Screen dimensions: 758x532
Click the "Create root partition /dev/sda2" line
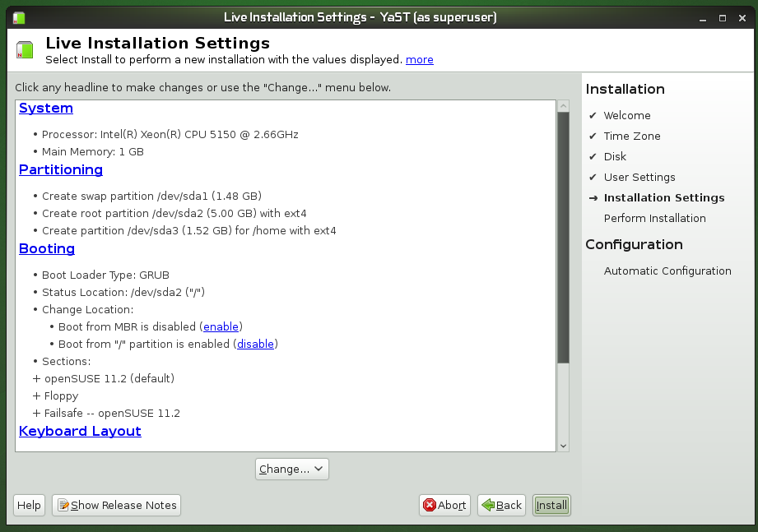coord(174,214)
